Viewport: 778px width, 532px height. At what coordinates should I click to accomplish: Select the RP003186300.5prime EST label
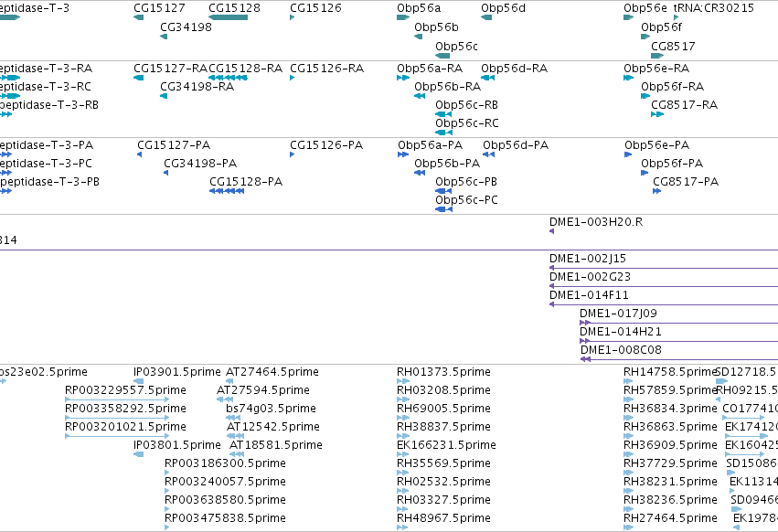click(x=225, y=464)
